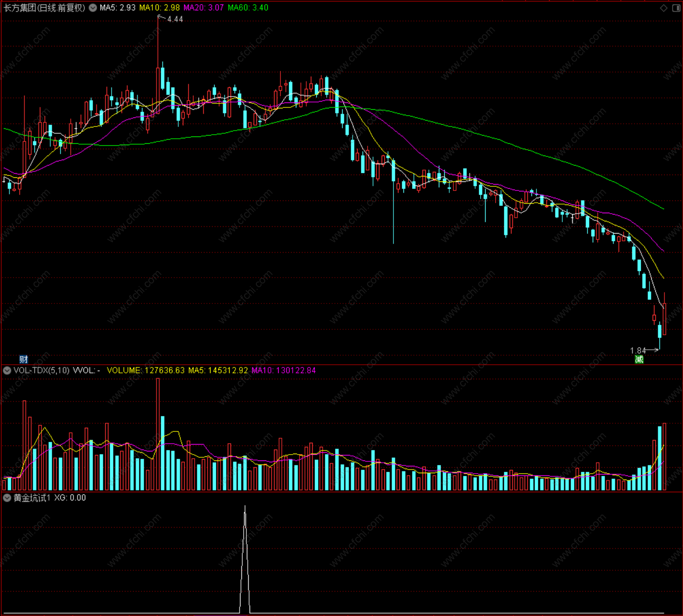Click the 财 marker icon on chart
The image size is (683, 616).
(24, 359)
